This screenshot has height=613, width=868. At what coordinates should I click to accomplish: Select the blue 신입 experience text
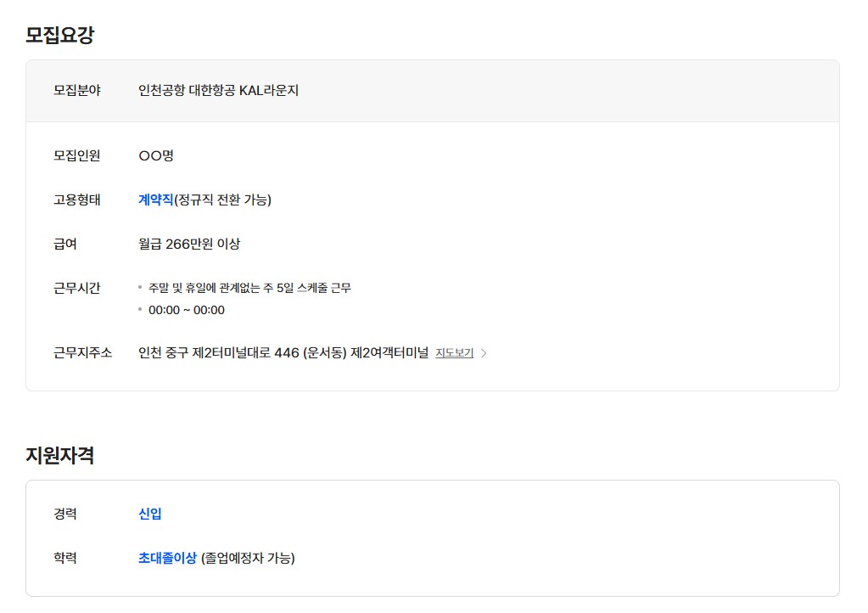[150, 514]
